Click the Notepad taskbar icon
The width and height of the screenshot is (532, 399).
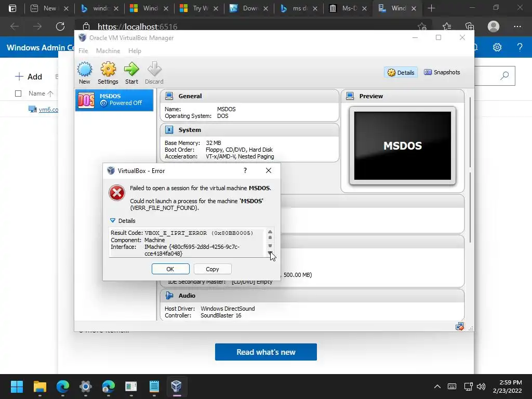click(x=154, y=387)
